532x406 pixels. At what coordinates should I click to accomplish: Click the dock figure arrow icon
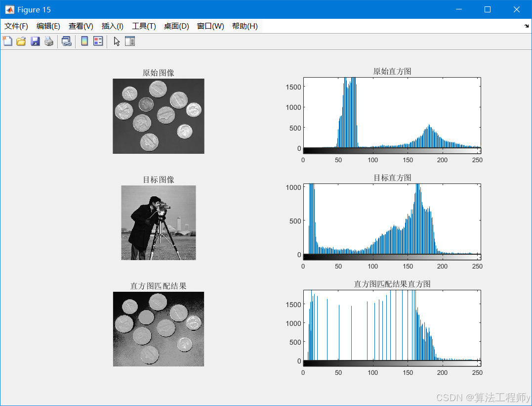coord(527,26)
